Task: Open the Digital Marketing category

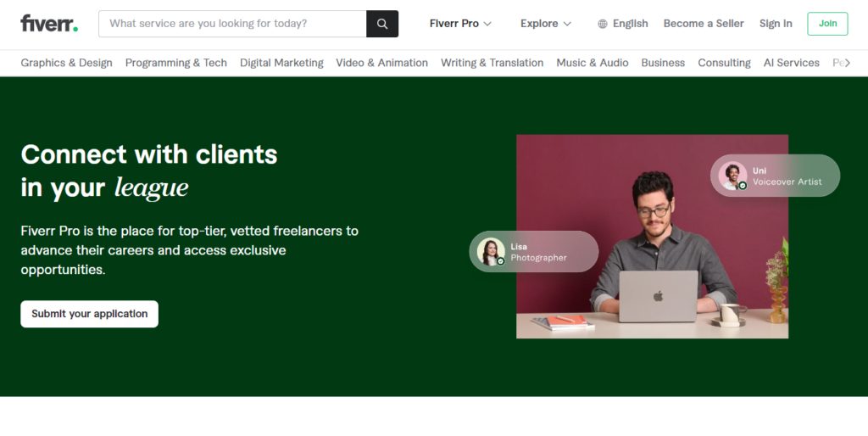Action: (281, 63)
